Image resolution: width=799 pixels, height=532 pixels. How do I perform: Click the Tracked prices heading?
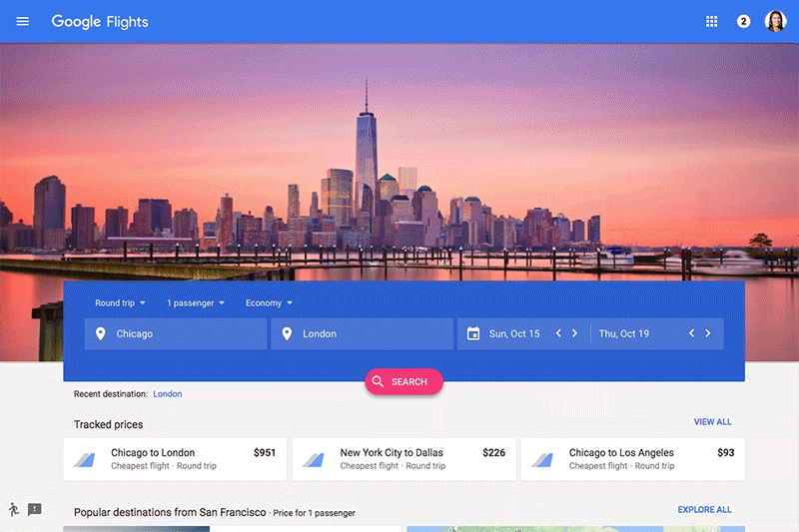click(109, 424)
